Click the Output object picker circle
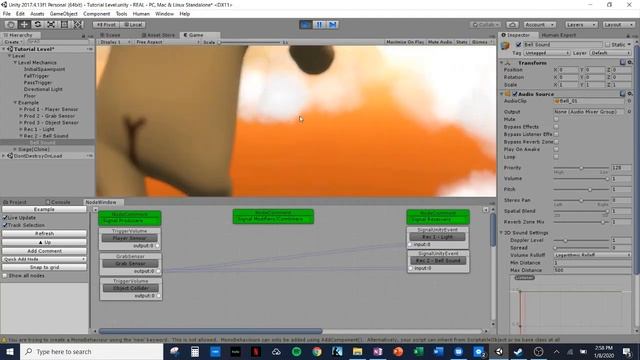Viewport: 640px width, 360px height. pyautogui.click(x=629, y=111)
